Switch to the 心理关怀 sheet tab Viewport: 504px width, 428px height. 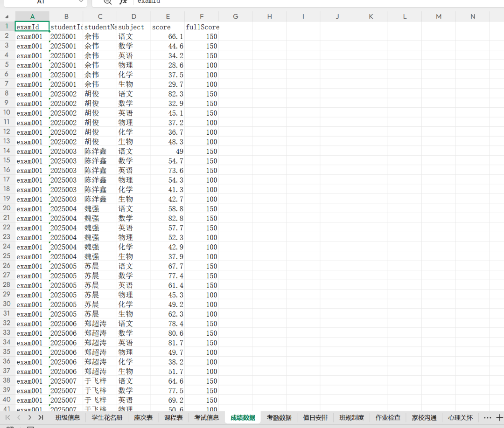click(461, 418)
